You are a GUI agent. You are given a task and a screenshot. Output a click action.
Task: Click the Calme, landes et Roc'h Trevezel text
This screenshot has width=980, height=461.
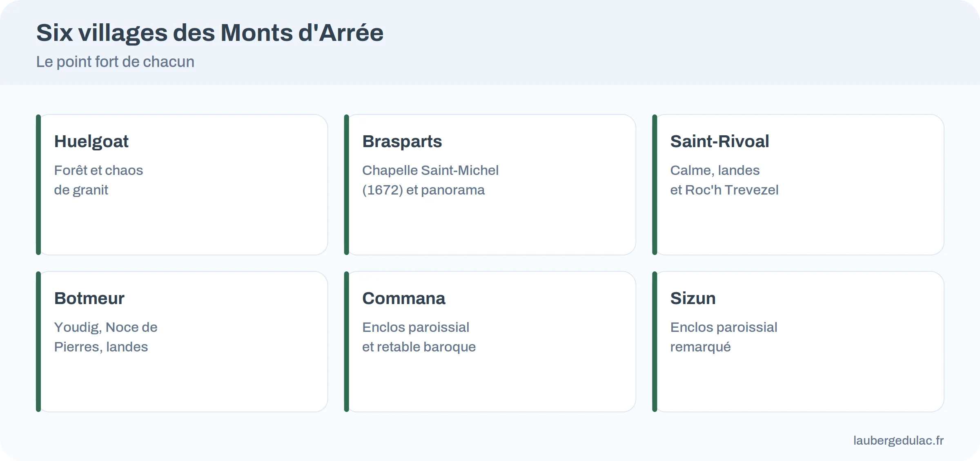click(724, 180)
